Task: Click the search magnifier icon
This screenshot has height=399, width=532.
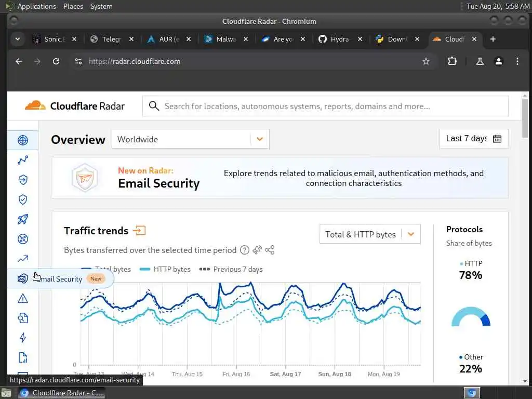Action: point(154,106)
